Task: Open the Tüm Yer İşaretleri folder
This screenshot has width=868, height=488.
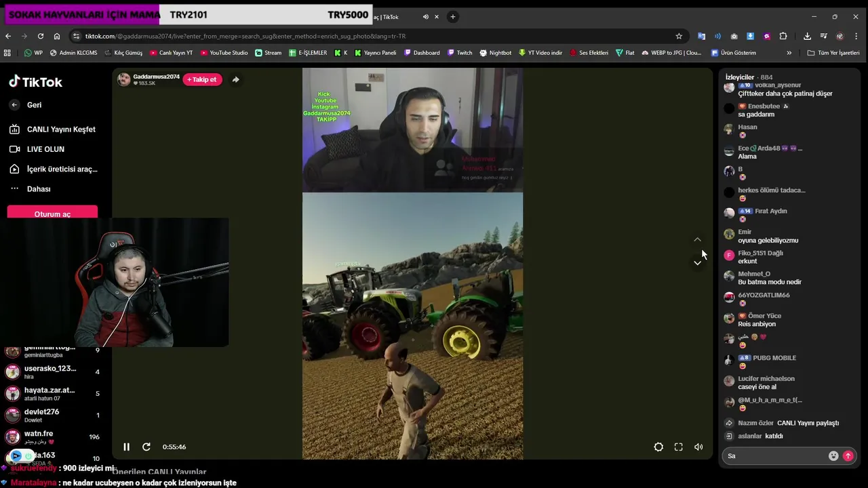Action: coord(833,52)
